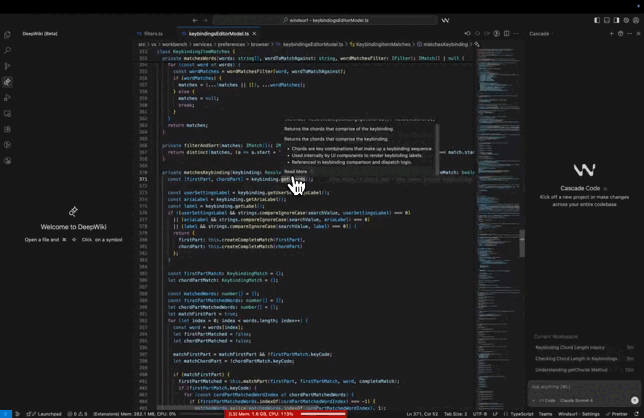Change LF end-of-line sequence in status bar
The height and width of the screenshot is (418, 644).
click(x=495, y=414)
